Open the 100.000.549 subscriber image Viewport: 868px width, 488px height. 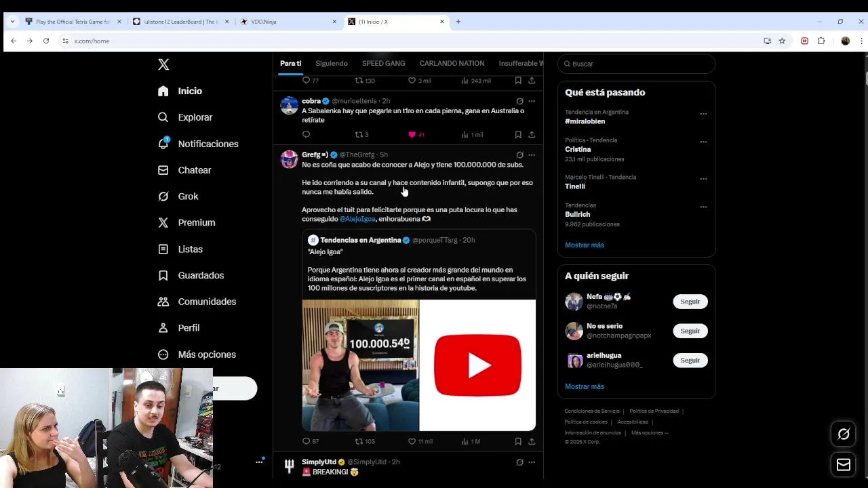(x=360, y=365)
